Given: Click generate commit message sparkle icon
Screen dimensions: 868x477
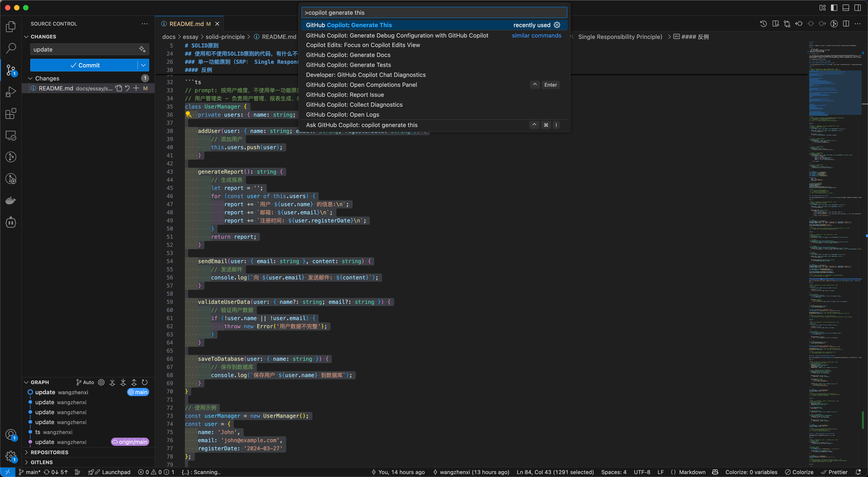Looking at the screenshot, I should [142, 49].
